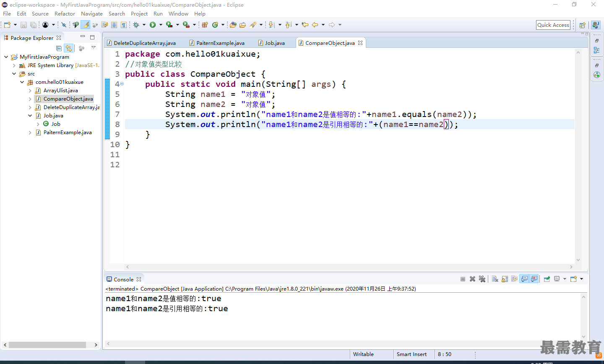This screenshot has width=604, height=364.
Task: Toggle Show Whitespace Characters
Action: point(124,25)
